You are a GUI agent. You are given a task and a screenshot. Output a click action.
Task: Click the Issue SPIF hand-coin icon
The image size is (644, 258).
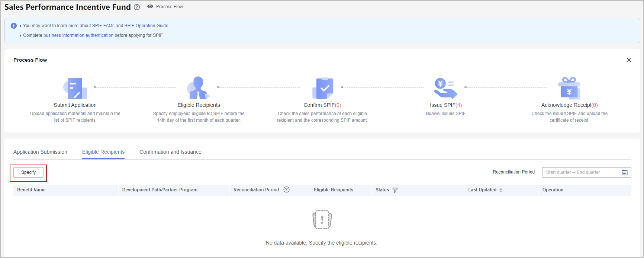tap(445, 88)
